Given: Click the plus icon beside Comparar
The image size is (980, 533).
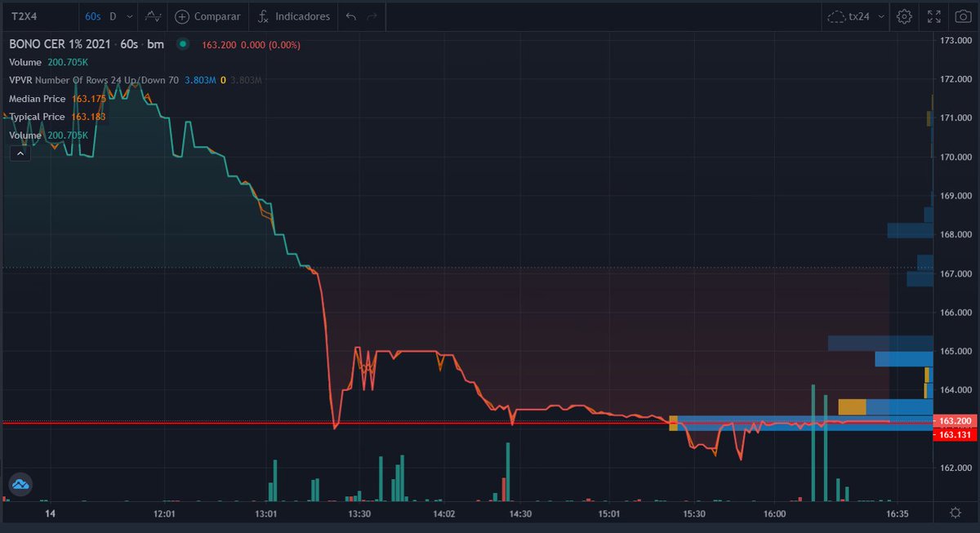Looking at the screenshot, I should coord(182,16).
